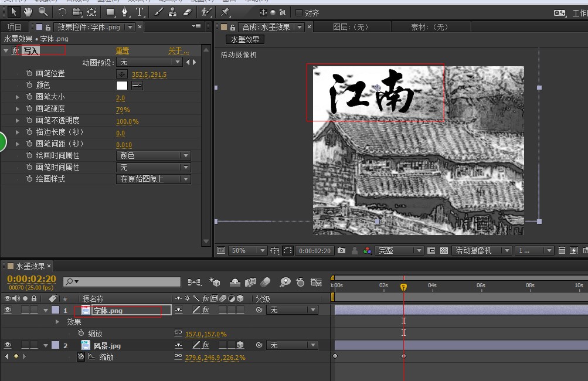Select the Hand tool in toolbar
The width and height of the screenshot is (588, 381).
point(28,12)
